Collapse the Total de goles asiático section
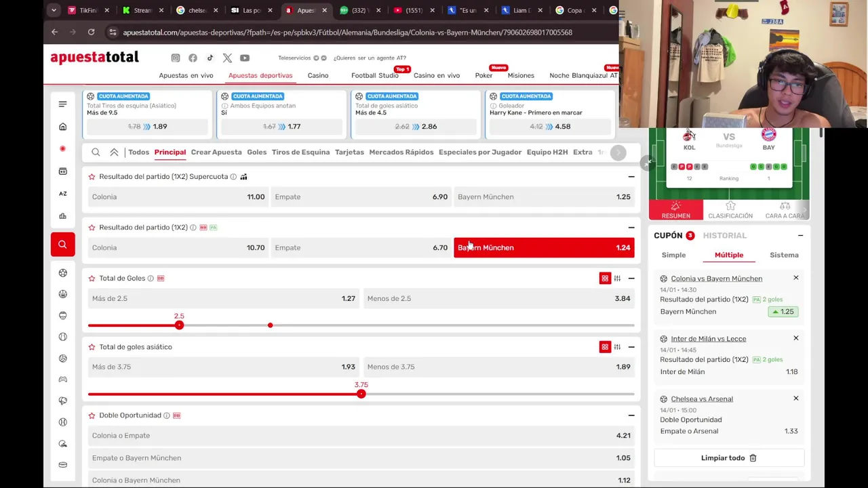This screenshot has height=488, width=868. [x=631, y=347]
